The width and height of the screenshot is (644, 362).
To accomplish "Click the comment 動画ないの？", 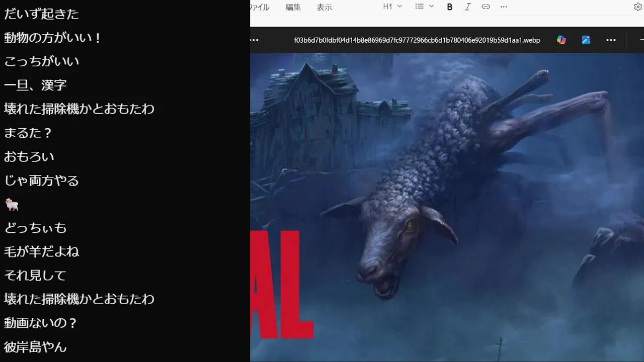I will [x=41, y=323].
